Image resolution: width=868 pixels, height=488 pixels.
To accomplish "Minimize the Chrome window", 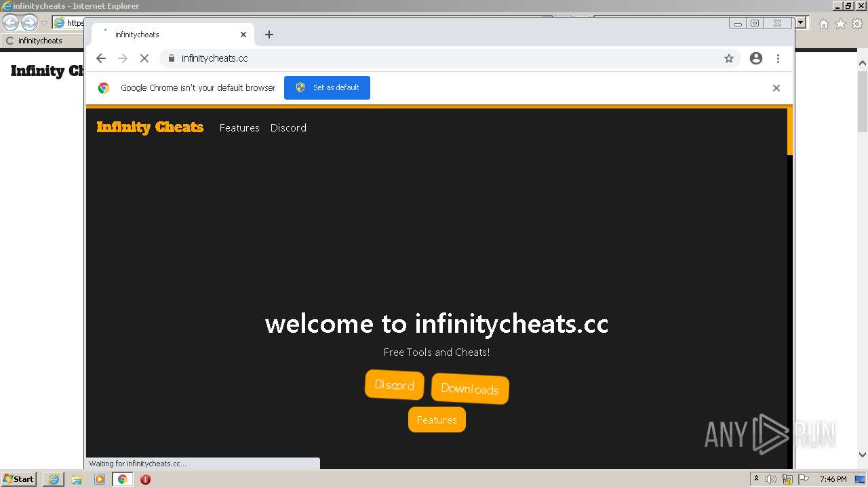I will pyautogui.click(x=738, y=24).
